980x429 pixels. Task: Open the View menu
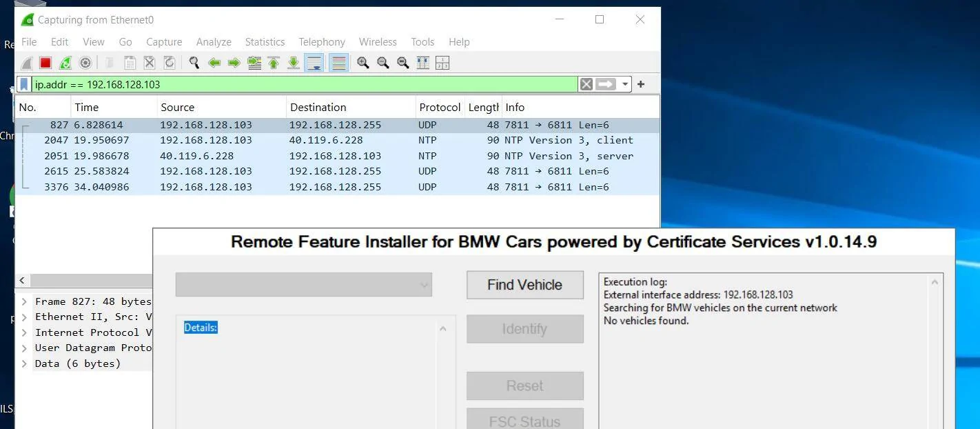(94, 42)
